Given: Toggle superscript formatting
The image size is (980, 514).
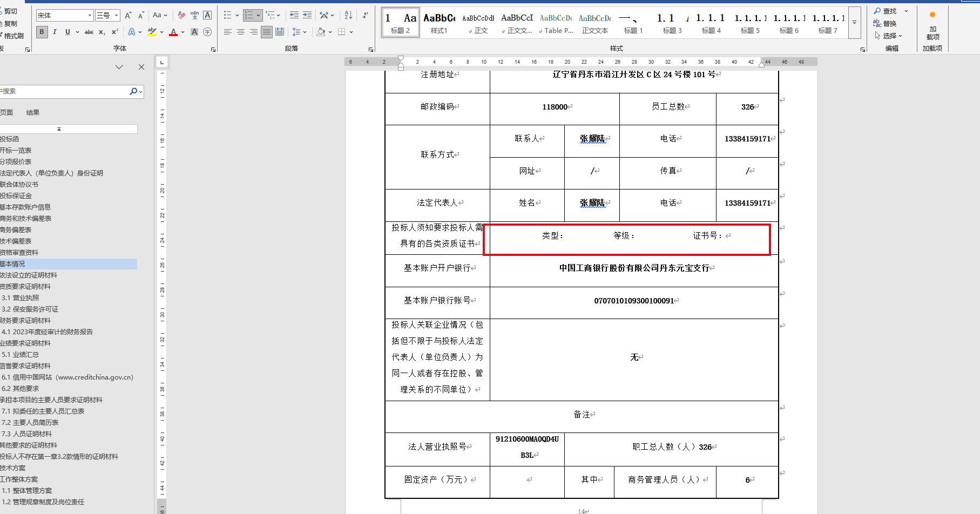Looking at the screenshot, I should point(115,32).
